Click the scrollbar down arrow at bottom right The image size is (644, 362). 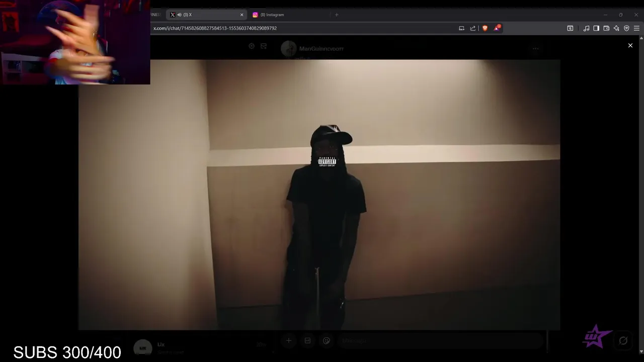tap(640, 351)
